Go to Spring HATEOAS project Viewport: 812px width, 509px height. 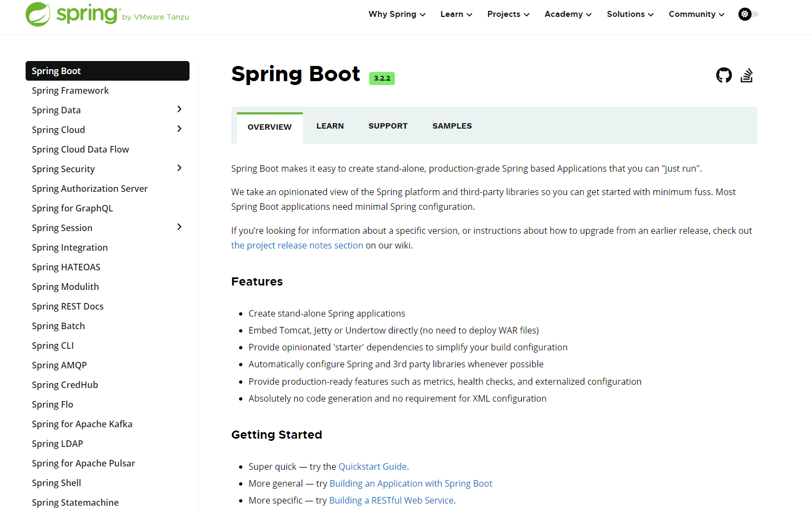pos(66,267)
